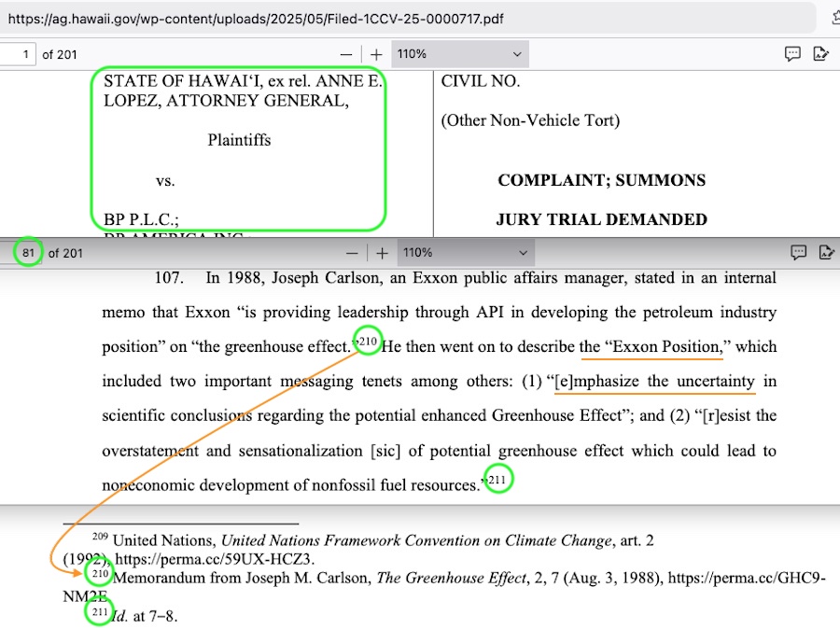Click the share icon beside the address bar
840x643 pixels.
tap(833, 18)
